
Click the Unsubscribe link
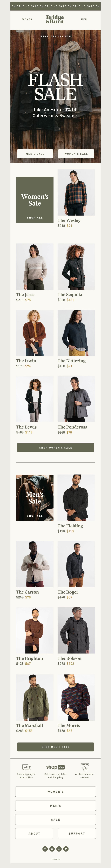(x=56, y=859)
